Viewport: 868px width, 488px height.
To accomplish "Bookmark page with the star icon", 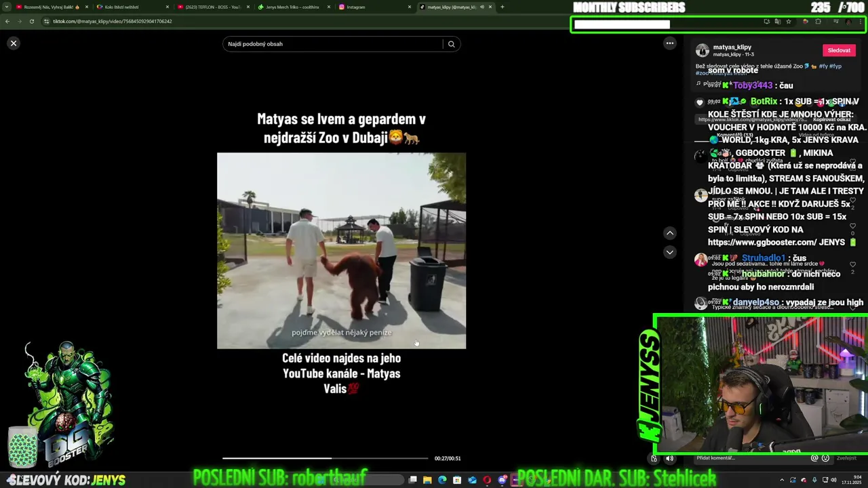I will (x=788, y=22).
